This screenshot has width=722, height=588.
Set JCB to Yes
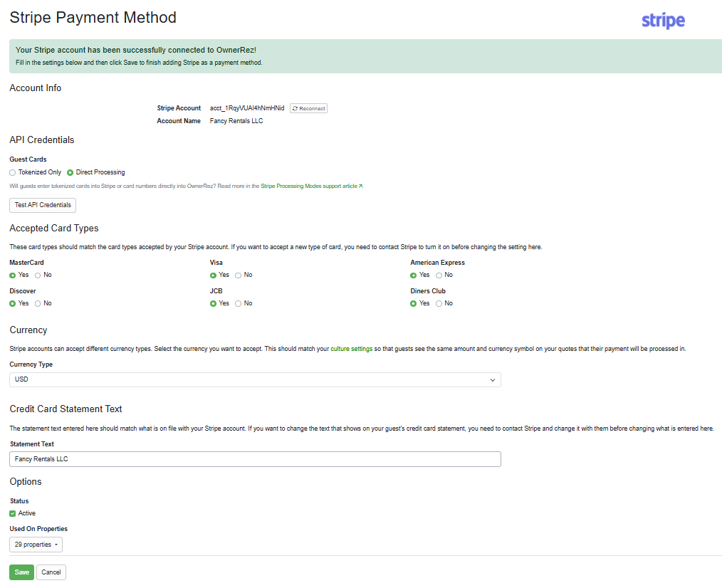click(x=213, y=303)
